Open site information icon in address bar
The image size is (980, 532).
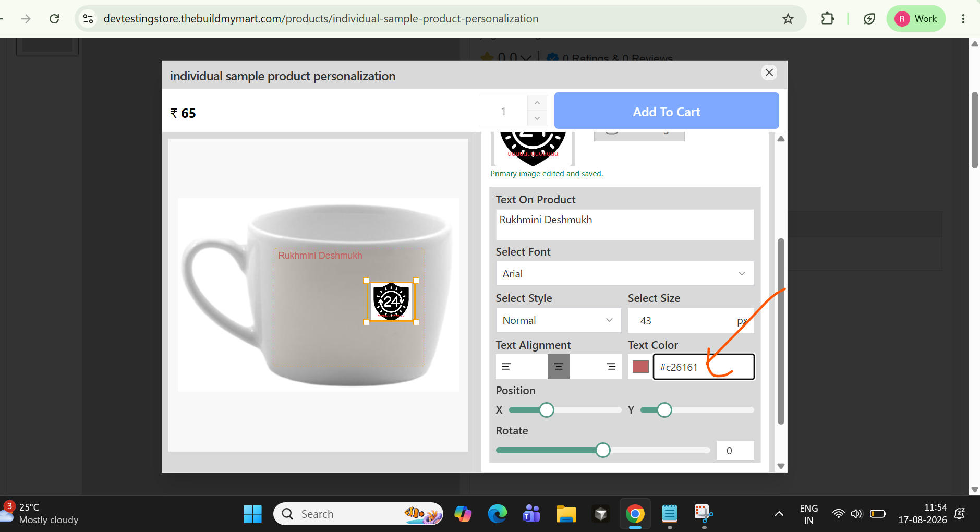[x=88, y=19]
